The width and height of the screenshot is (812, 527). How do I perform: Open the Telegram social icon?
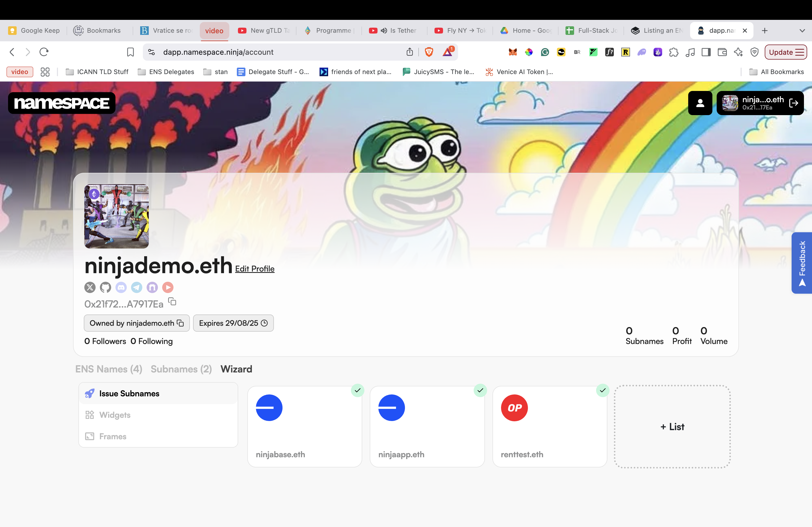[x=136, y=287]
